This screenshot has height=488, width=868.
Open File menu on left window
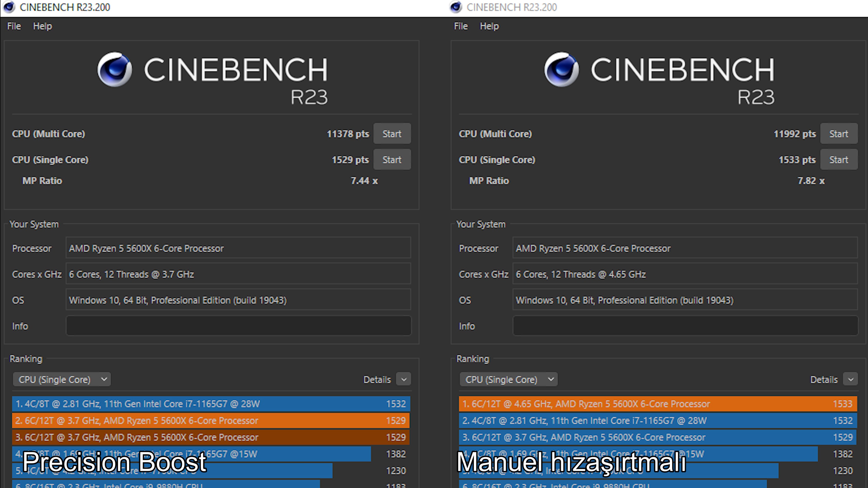(x=13, y=26)
